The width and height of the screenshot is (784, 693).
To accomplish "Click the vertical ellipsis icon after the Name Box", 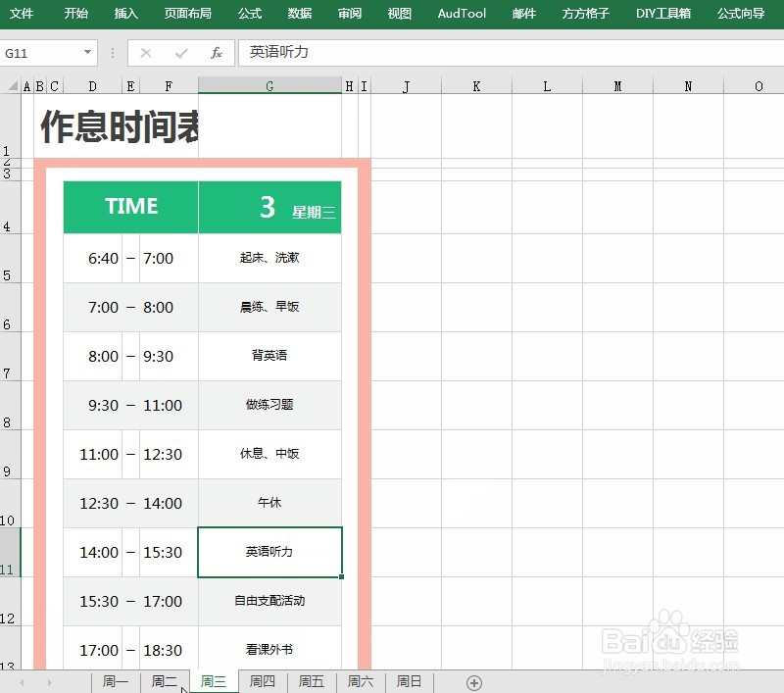I will (115, 53).
